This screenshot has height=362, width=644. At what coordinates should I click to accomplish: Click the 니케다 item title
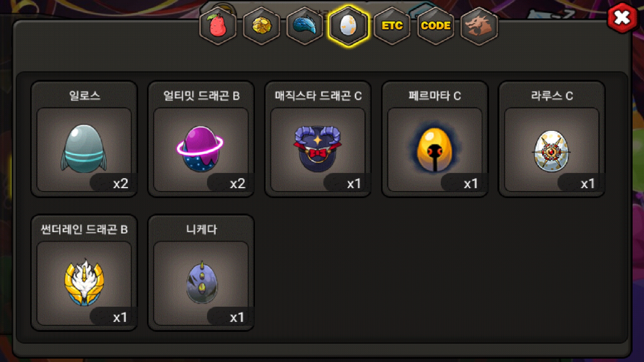click(202, 230)
